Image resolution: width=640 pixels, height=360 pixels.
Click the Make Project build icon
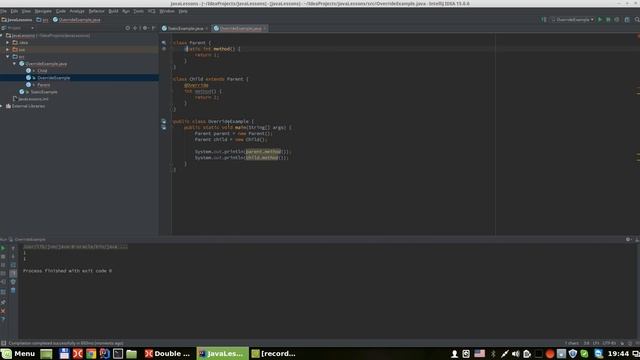click(544, 20)
